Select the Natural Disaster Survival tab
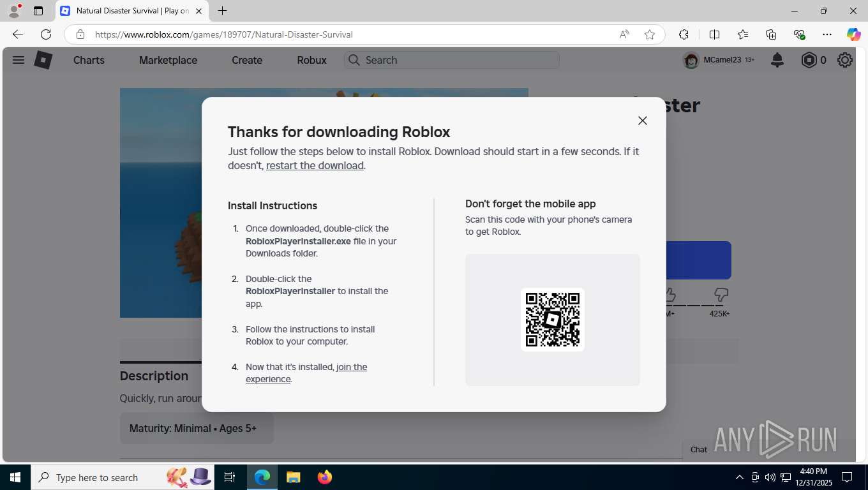 pos(132,11)
